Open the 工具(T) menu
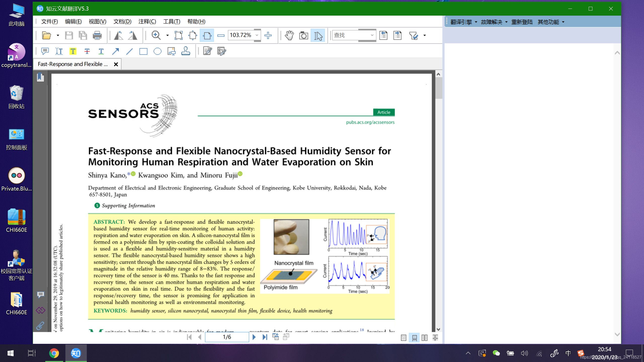This screenshot has width=644, height=362. coord(172,22)
